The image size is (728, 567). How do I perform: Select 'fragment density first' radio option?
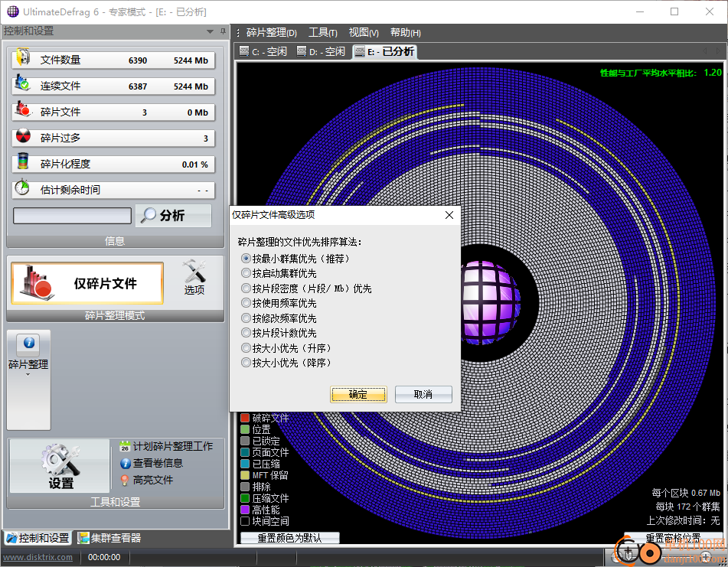coord(246,288)
